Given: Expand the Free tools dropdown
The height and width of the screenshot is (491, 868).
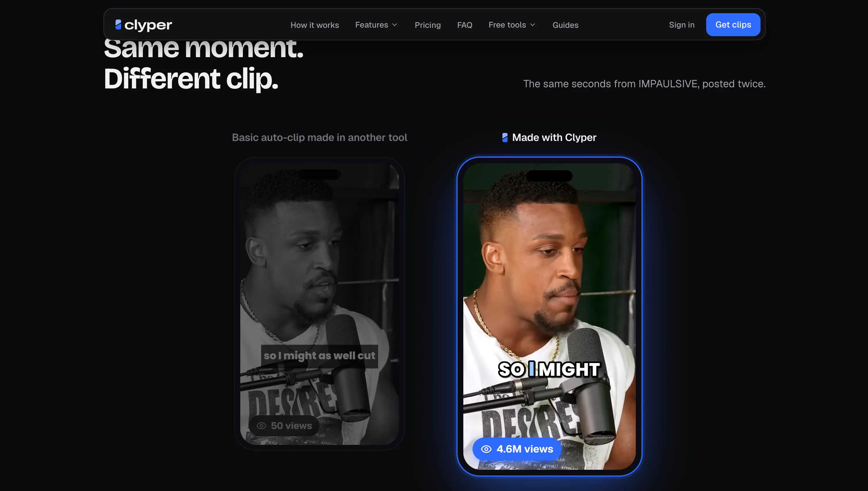Looking at the screenshot, I should [x=512, y=25].
